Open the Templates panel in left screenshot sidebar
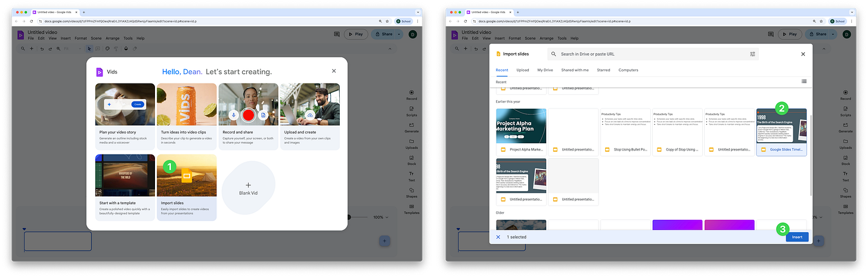This screenshot has width=868, height=277. coord(411,209)
